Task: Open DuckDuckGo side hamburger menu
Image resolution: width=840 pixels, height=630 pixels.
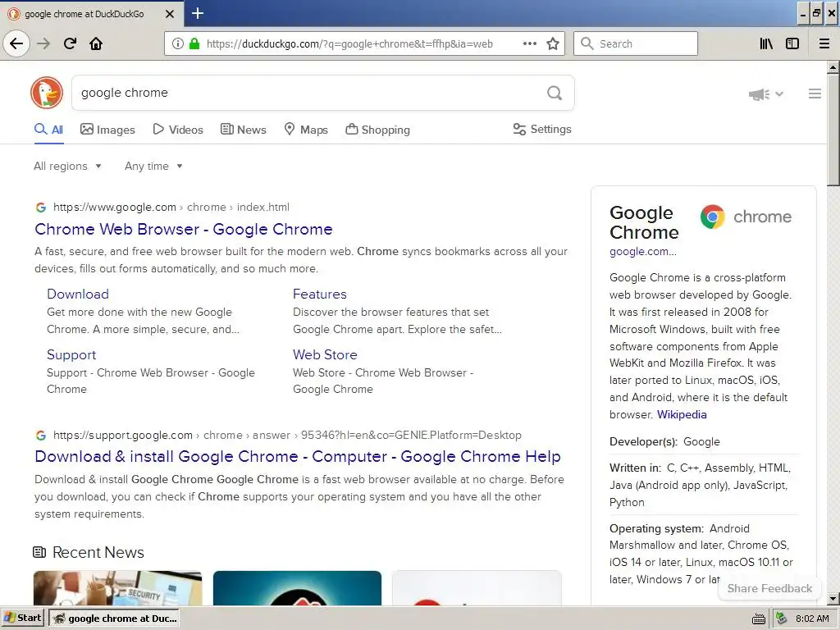Action: tap(815, 94)
